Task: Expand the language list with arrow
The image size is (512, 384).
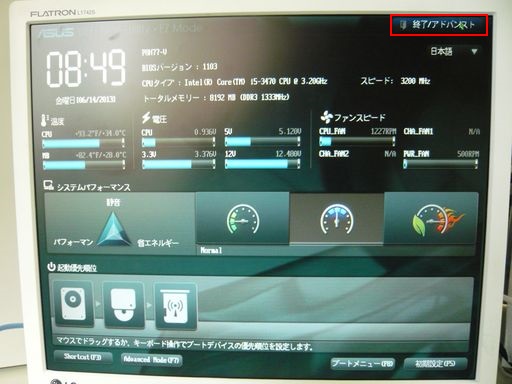Action: point(474,52)
